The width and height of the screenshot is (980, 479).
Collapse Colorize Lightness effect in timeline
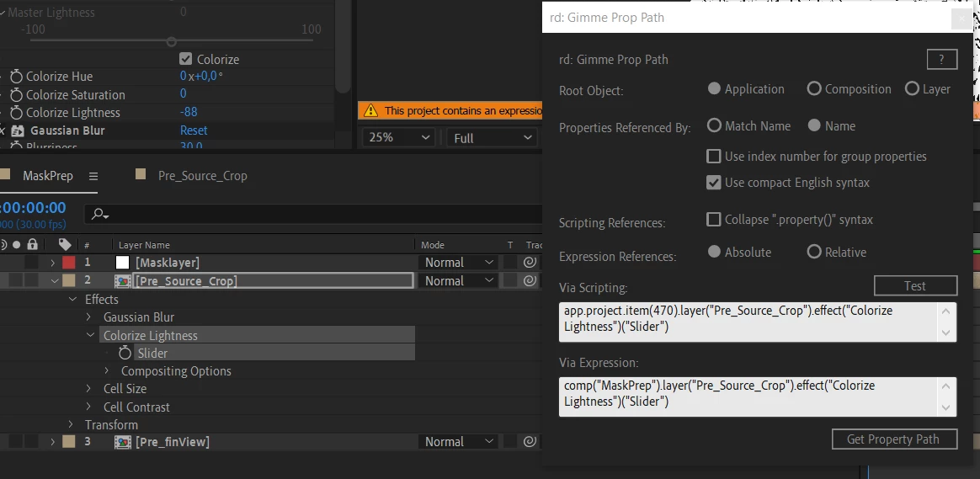coord(91,335)
